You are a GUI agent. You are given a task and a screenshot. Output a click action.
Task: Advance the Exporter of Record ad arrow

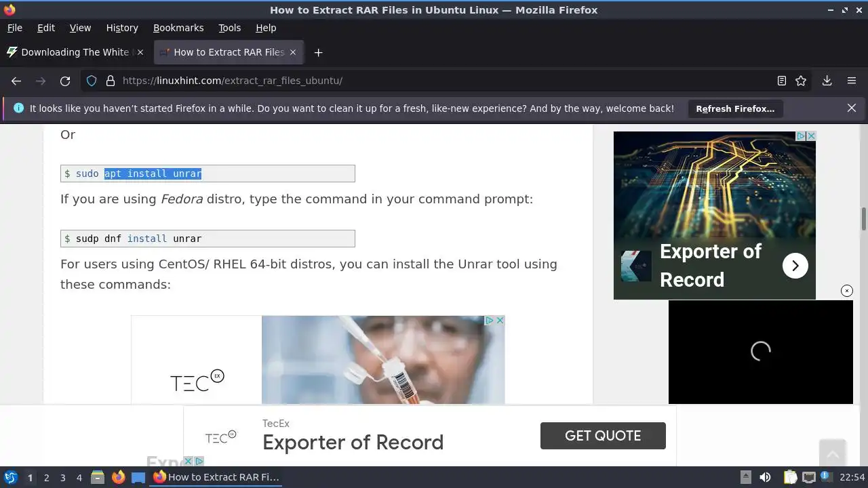(x=795, y=265)
